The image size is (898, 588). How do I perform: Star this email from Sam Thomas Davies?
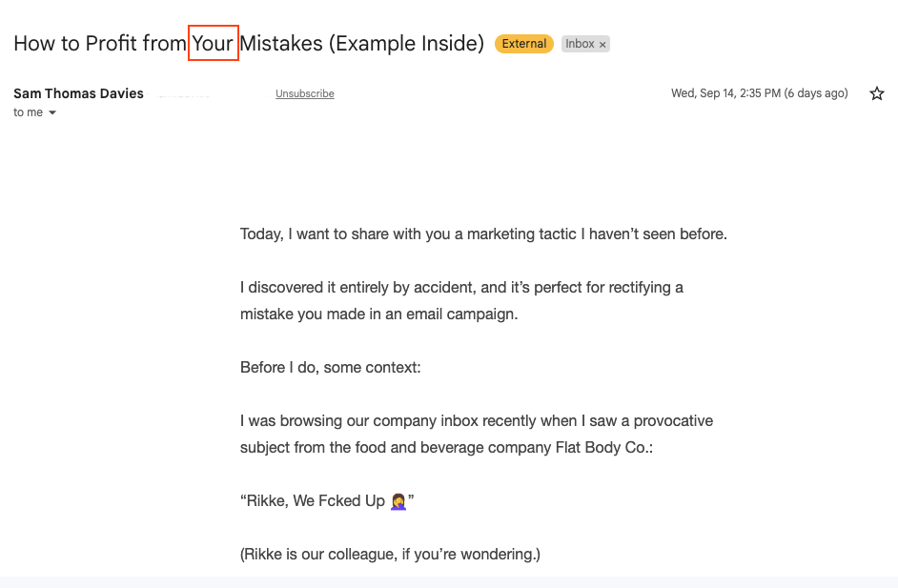pyautogui.click(x=877, y=93)
